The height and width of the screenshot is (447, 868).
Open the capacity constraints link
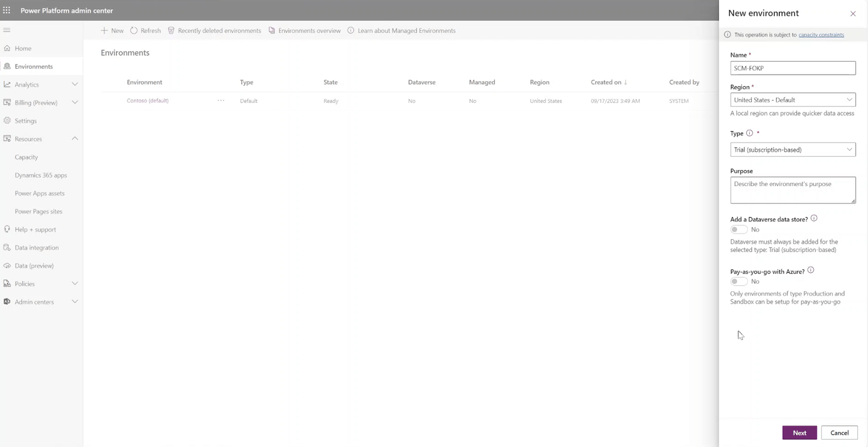coord(821,34)
